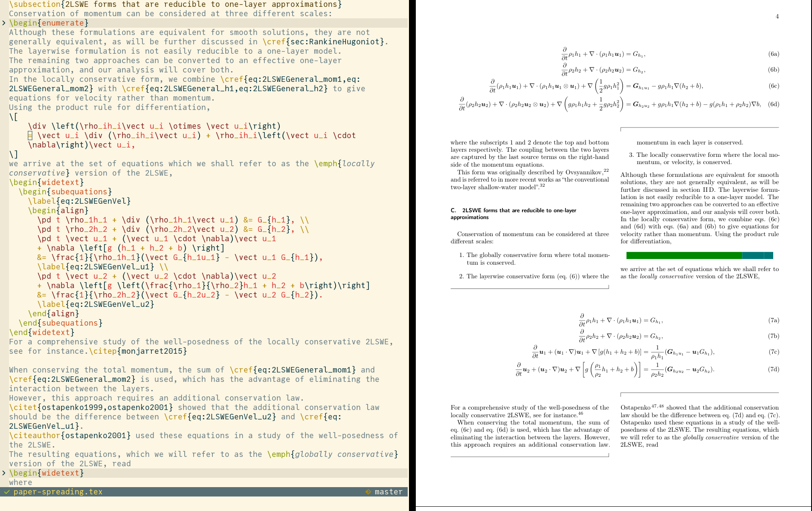Viewport: 812px width, 511px height.
Task: Click the PDF heading 'C. 2LSWE forms that are reducible'
Action: pos(513,214)
